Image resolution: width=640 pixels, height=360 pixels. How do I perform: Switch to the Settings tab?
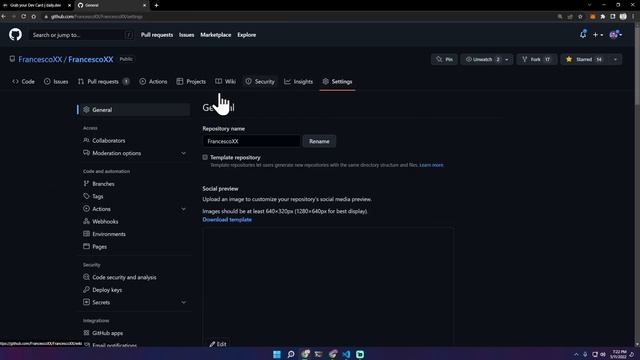tap(337, 82)
